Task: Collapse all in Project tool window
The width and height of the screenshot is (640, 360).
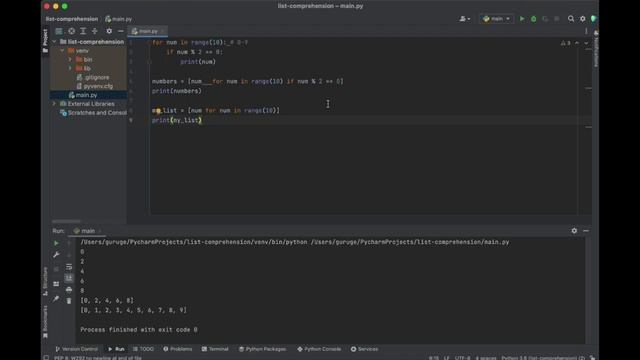Action: tap(95, 31)
